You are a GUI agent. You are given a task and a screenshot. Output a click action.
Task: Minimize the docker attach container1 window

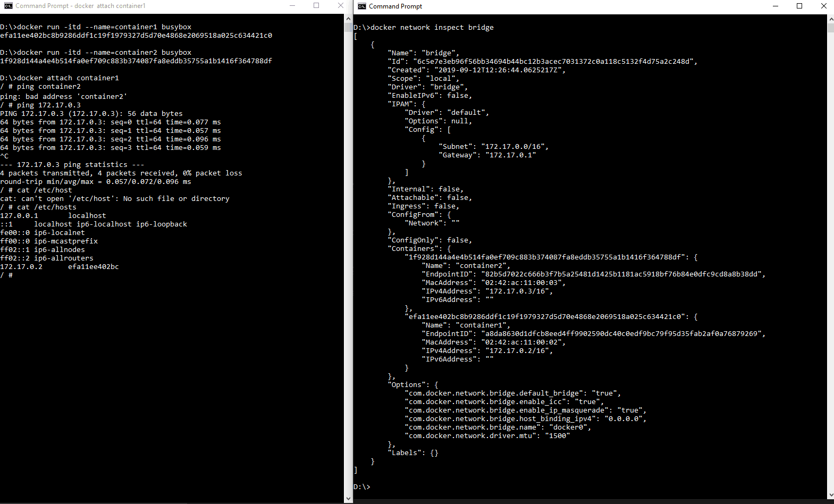[x=292, y=6]
